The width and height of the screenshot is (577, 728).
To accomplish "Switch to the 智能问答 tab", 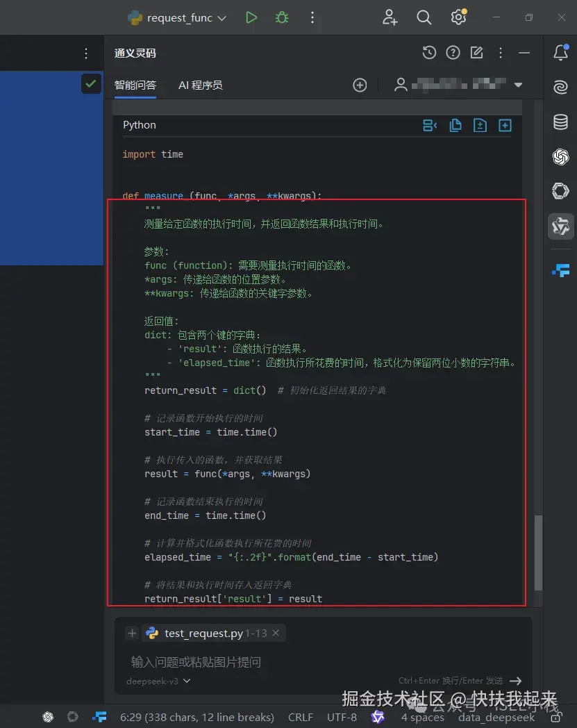I will coord(135,85).
